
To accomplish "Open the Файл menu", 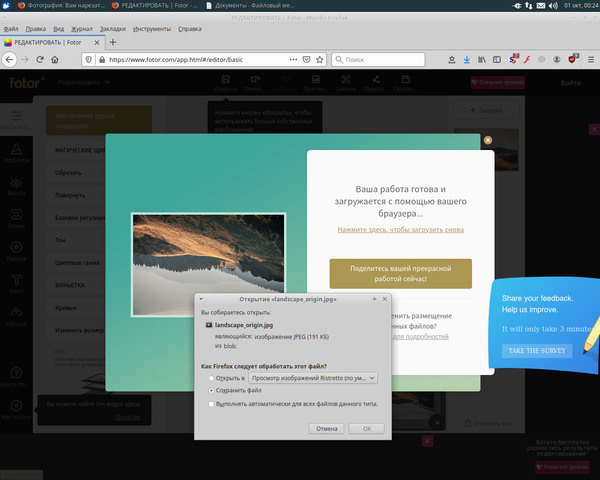I will point(11,29).
